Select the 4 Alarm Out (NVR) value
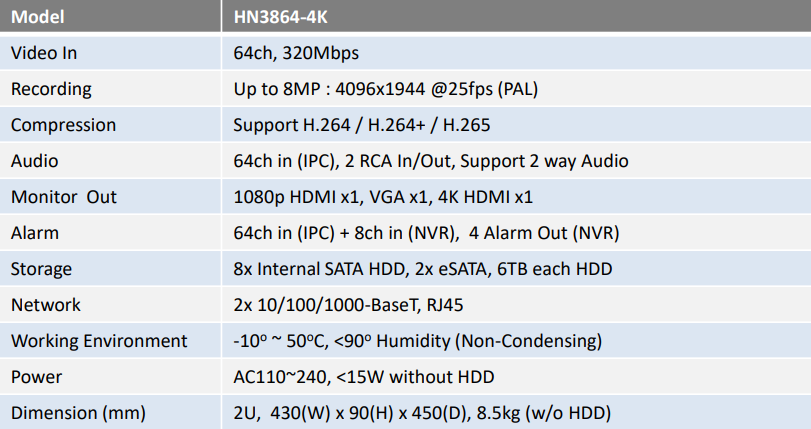Screen dimensions: 811x429 pos(543,233)
